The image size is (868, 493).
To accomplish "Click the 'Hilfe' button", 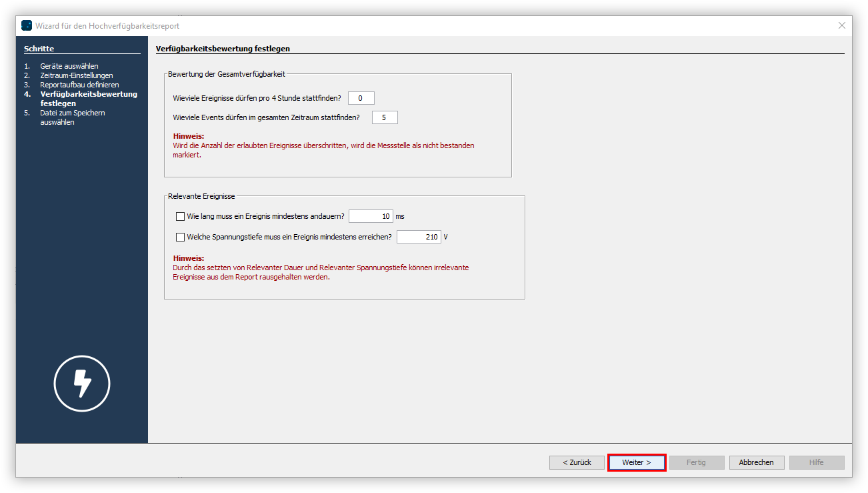I will pos(816,462).
